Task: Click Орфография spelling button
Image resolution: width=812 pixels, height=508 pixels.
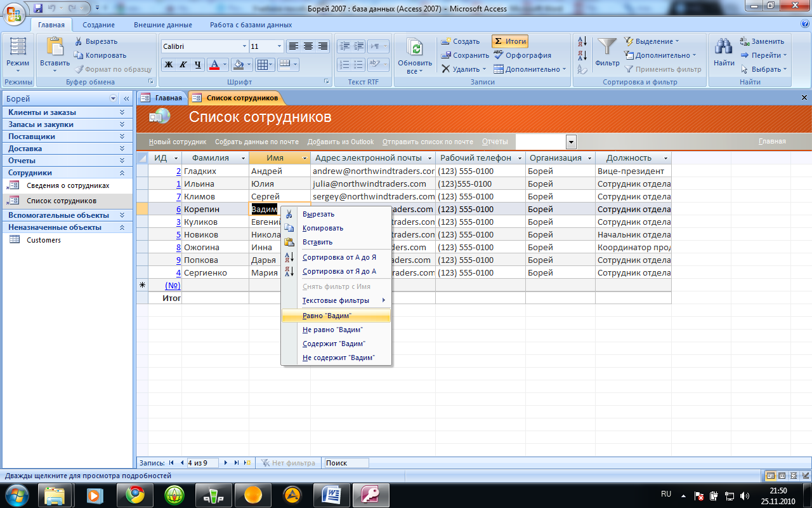Action: tap(523, 55)
